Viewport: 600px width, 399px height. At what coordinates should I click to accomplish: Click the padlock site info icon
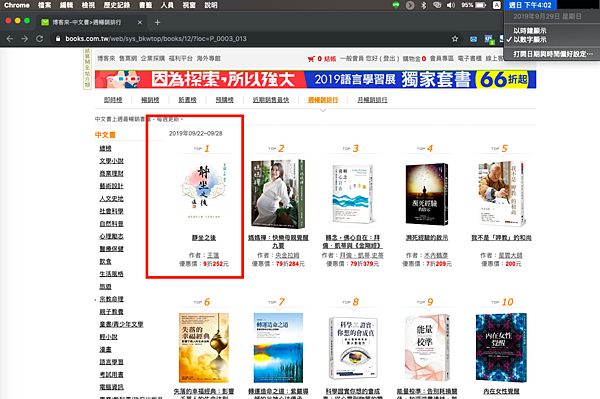coord(58,39)
